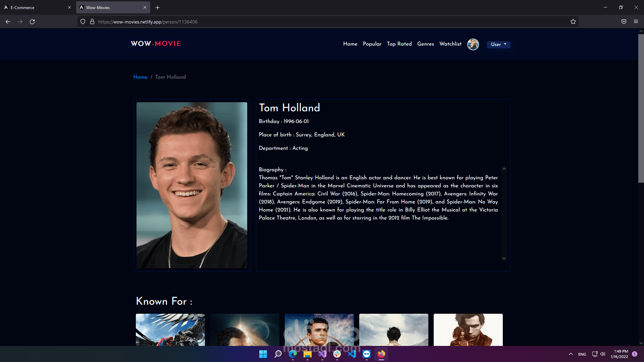Open a new browser tab

(x=157, y=7)
